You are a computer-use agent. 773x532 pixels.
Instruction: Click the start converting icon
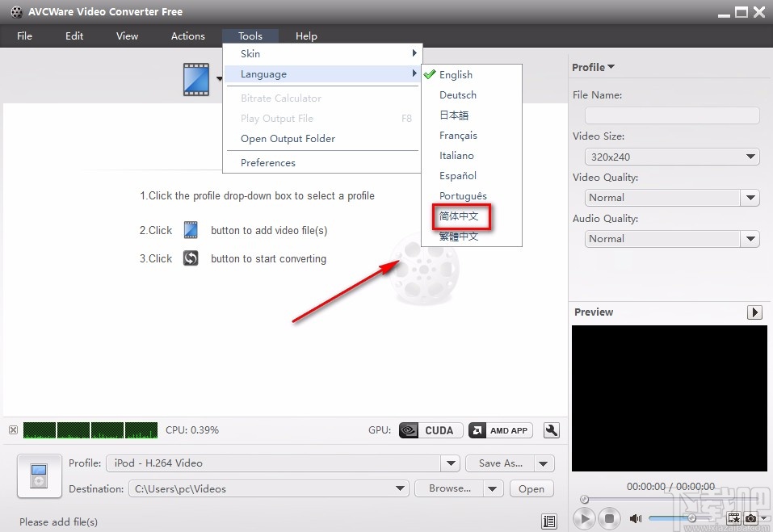[x=191, y=258]
